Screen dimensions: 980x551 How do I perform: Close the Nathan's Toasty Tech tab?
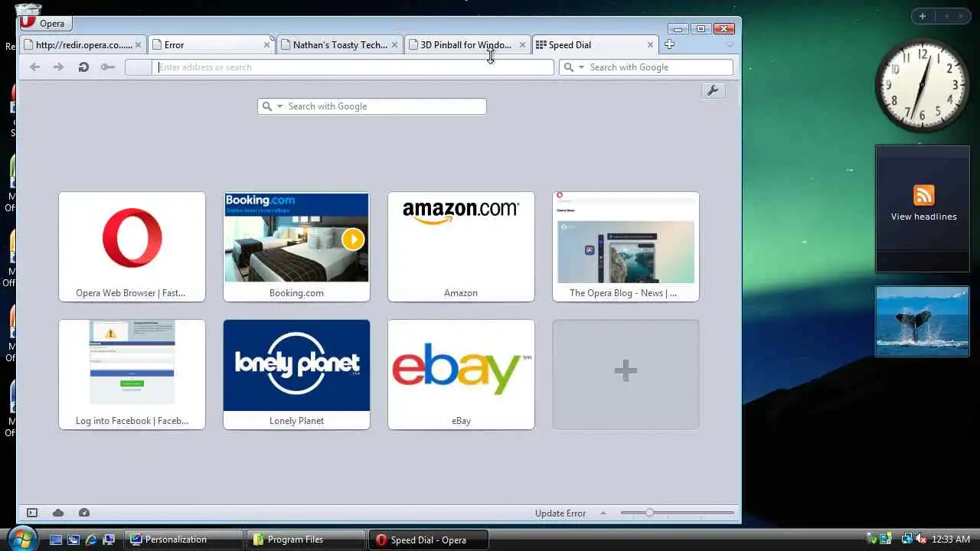(x=394, y=45)
